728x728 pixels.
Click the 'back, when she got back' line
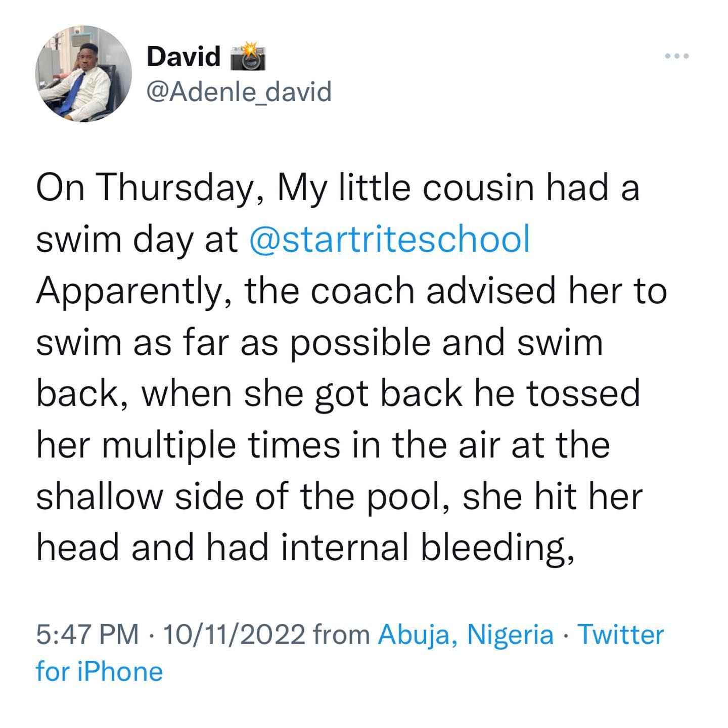[x=338, y=394]
